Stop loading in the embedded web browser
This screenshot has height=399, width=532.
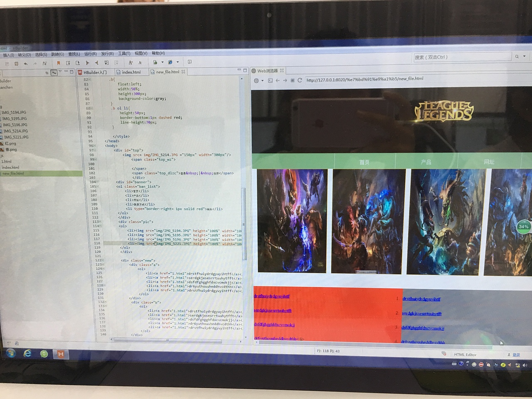pyautogui.click(x=292, y=80)
